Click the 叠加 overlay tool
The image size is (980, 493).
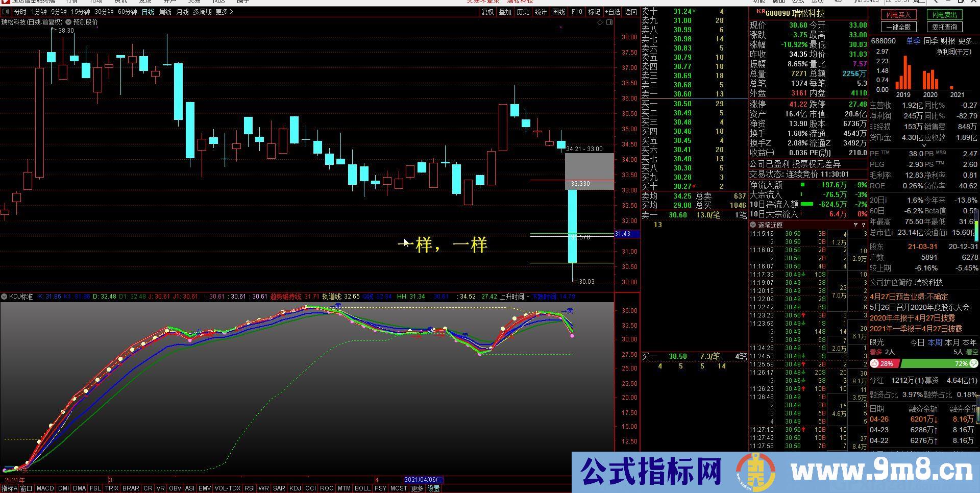pyautogui.click(x=505, y=12)
